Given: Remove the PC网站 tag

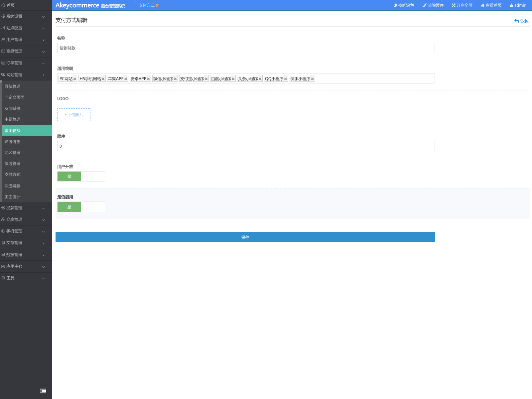Looking at the screenshot, I should click(75, 79).
